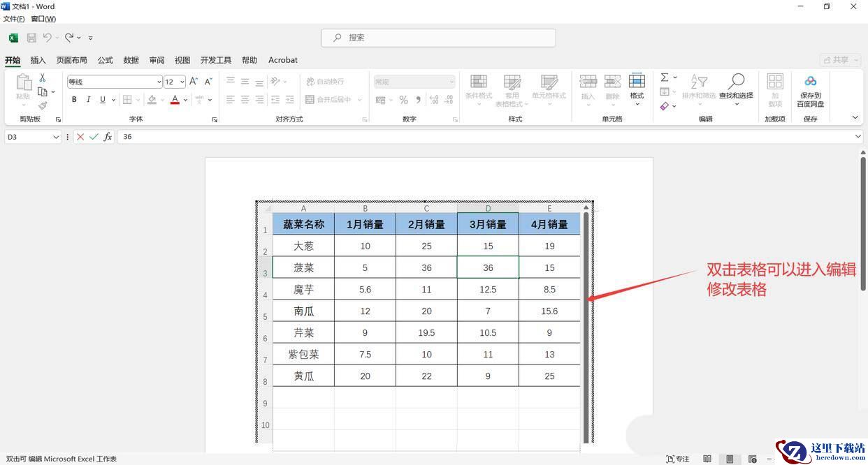Viewport: 868px width, 465px height.
Task: Click the Clear eraser icon
Action: (665, 106)
